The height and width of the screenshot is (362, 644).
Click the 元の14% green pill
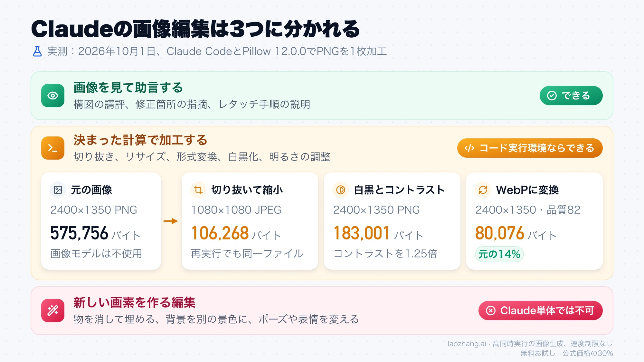pos(499,254)
